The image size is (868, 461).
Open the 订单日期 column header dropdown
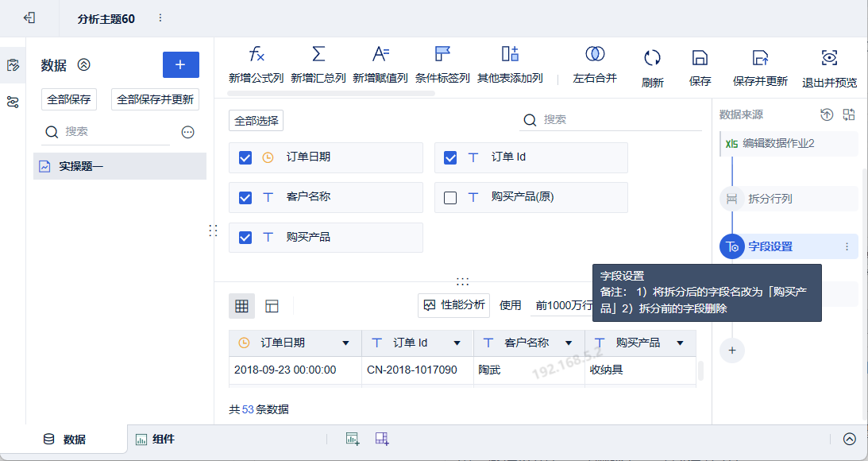(346, 343)
